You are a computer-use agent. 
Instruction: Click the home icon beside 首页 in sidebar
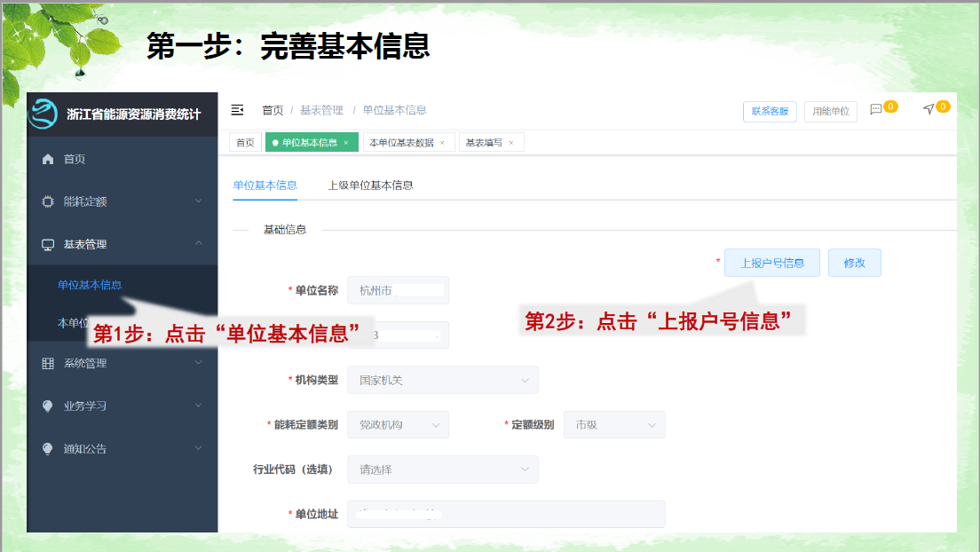coord(48,159)
